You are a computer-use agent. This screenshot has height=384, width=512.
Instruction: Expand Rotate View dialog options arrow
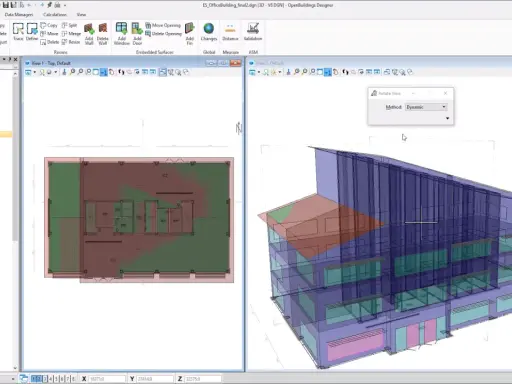coord(447,118)
